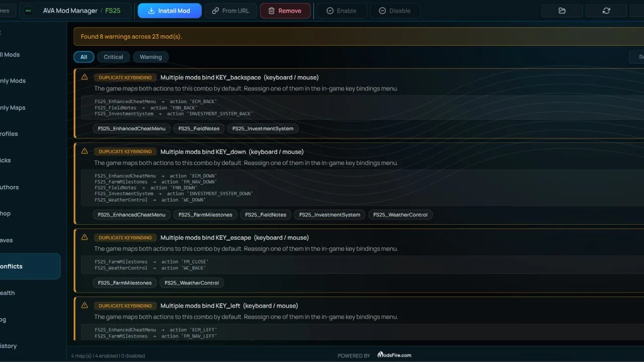644x362 pixels.
Task: Click FS25_InvestmentSystem chip in KEY_backspace card
Action: click(263, 128)
